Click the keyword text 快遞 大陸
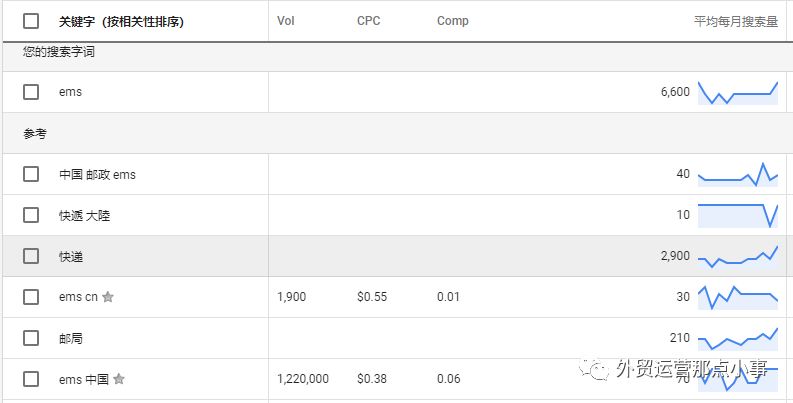The height and width of the screenshot is (403, 793). click(x=84, y=216)
